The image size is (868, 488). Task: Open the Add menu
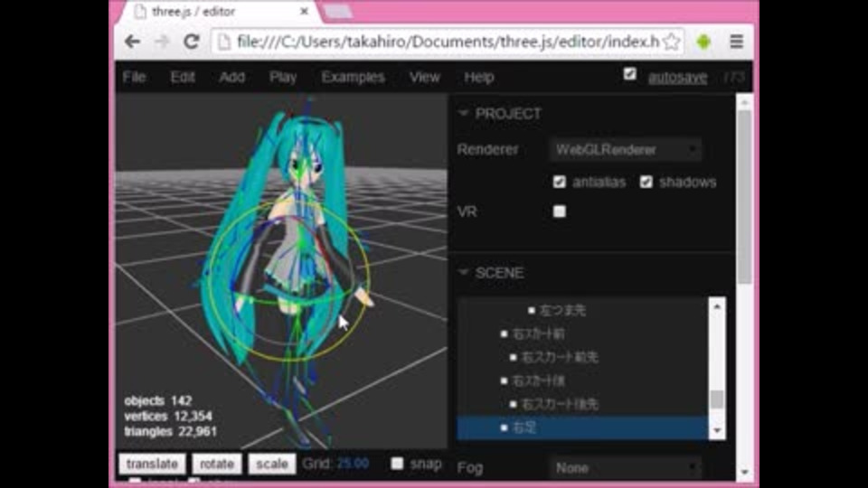232,77
